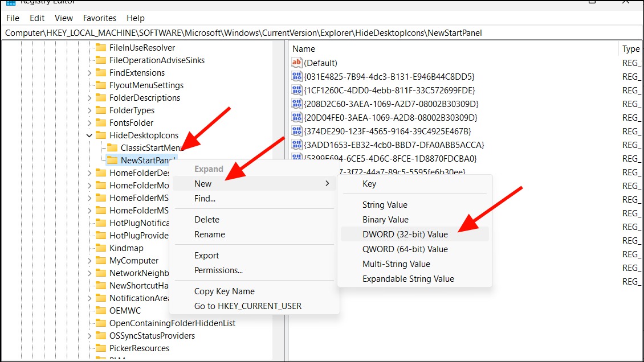Select String Value from the New submenu
The width and height of the screenshot is (644, 362).
415,204
